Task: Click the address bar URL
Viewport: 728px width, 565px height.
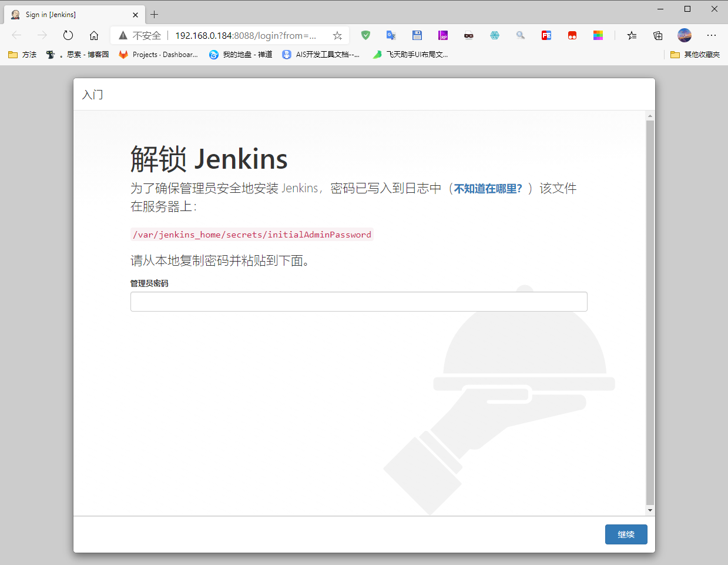Action: [x=246, y=35]
